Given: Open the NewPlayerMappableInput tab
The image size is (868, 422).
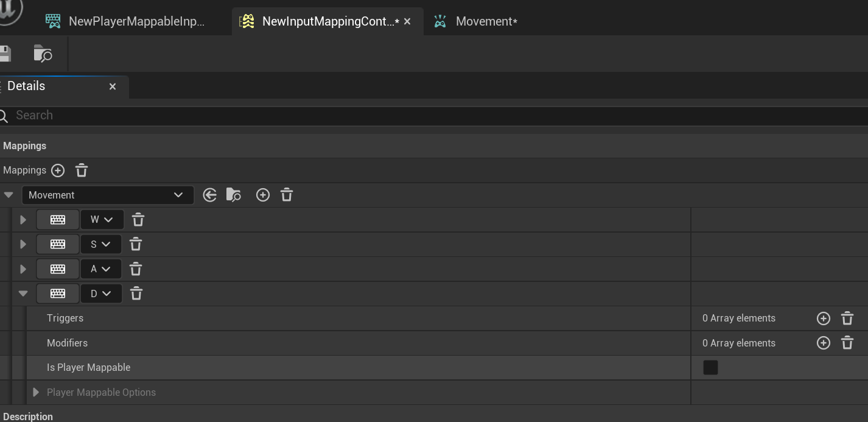Looking at the screenshot, I should (x=136, y=21).
